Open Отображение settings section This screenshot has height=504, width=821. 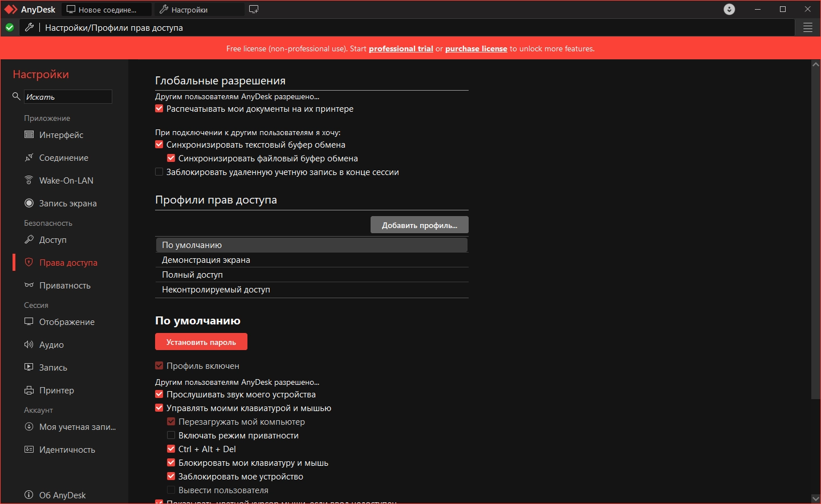point(67,322)
